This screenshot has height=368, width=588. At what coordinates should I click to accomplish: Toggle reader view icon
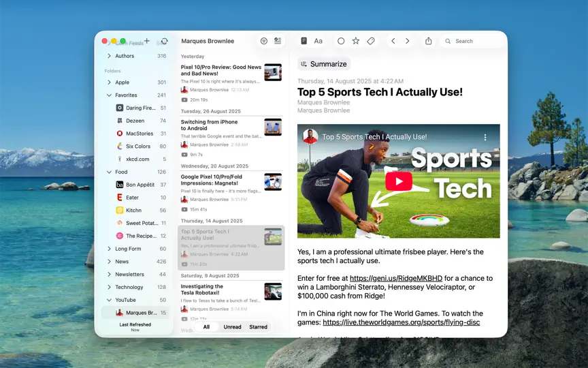pyautogui.click(x=304, y=41)
